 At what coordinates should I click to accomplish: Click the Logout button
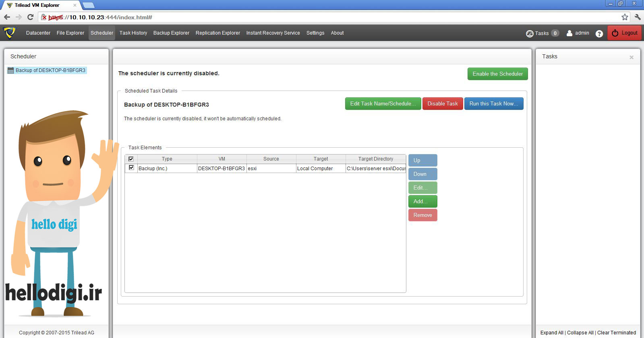point(624,33)
